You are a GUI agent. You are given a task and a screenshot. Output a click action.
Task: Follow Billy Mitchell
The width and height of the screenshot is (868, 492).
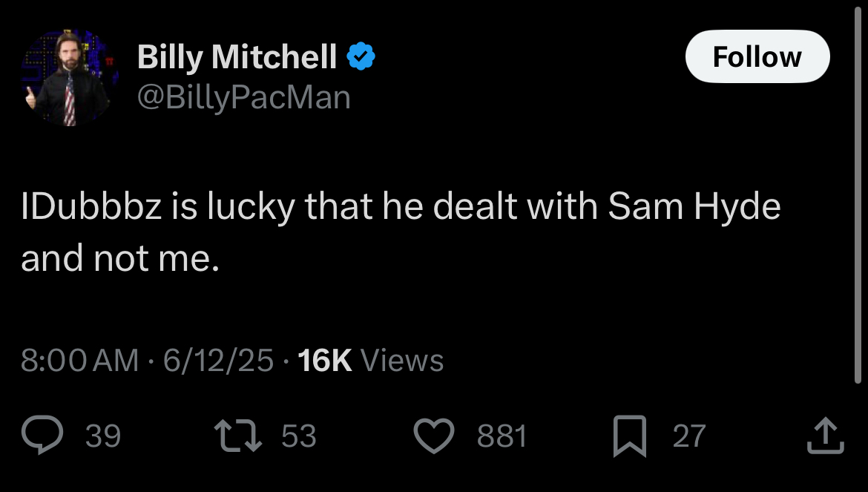point(757,56)
